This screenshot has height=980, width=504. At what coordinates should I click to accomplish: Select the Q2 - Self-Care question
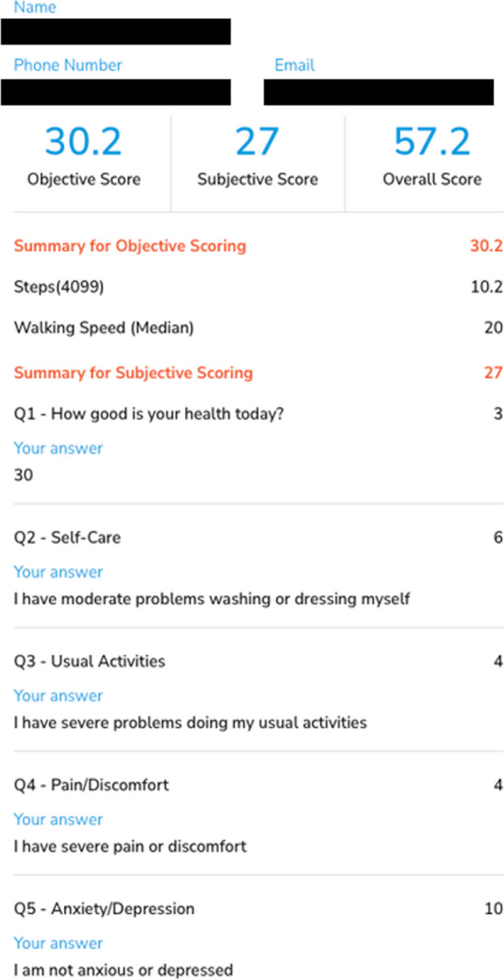coord(68,539)
